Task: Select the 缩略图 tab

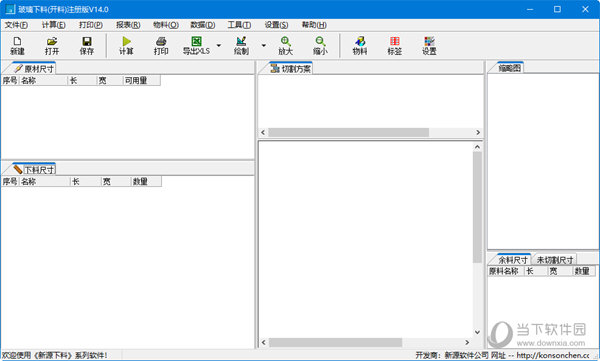Action: click(510, 68)
